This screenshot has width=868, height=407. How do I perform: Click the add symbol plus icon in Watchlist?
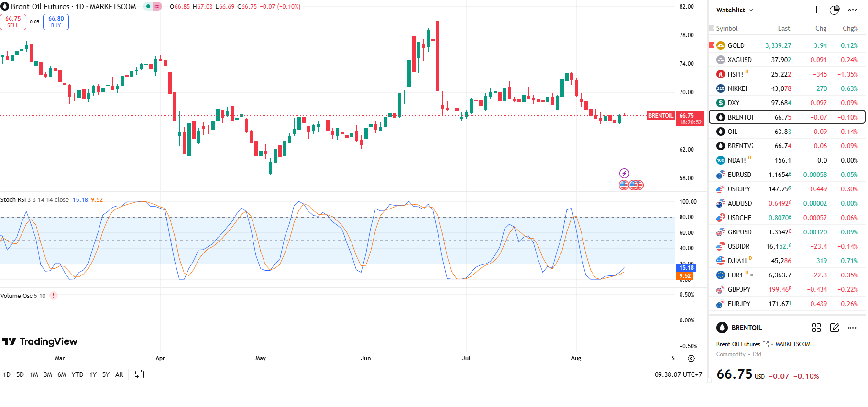(x=816, y=10)
